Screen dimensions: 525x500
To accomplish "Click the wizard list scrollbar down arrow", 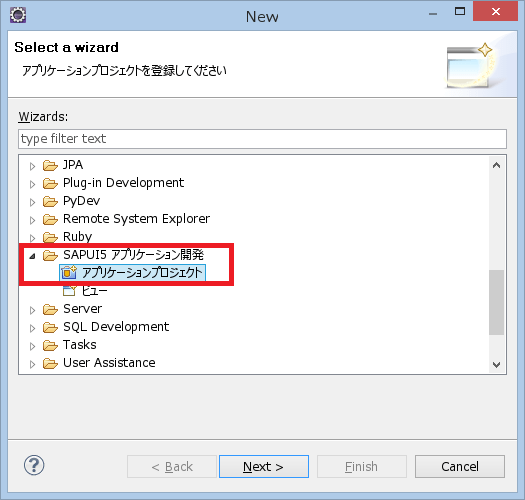I will [497, 364].
